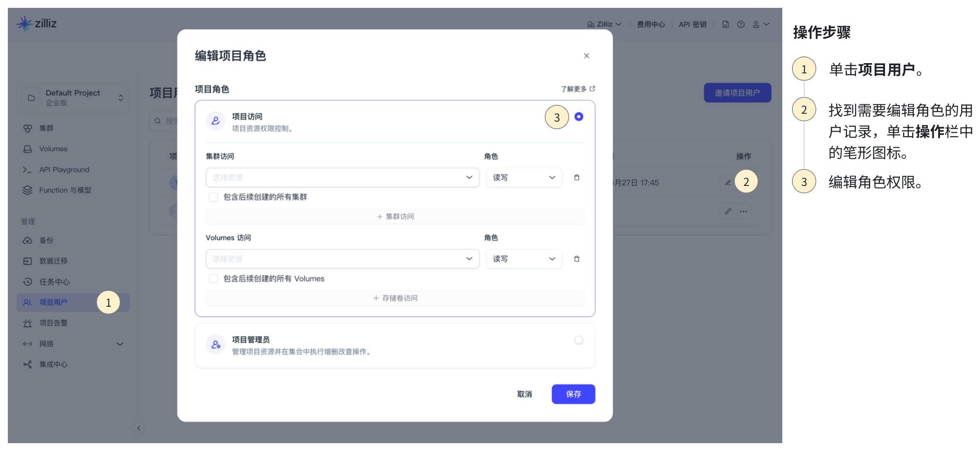Click the link icon in the user row
This screenshot has width=980, height=451.
(727, 211)
